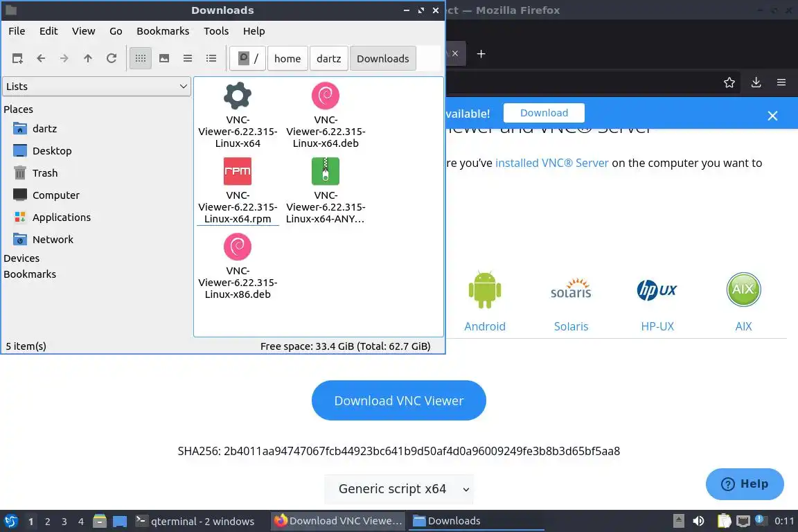Reload the Downloads folder
Viewport: 798px width, 532px height.
click(x=112, y=59)
